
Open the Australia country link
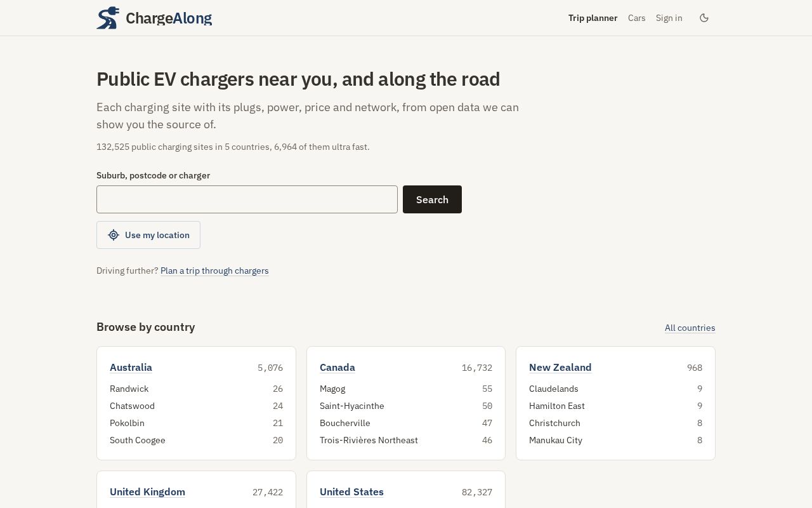pyautogui.click(x=131, y=367)
